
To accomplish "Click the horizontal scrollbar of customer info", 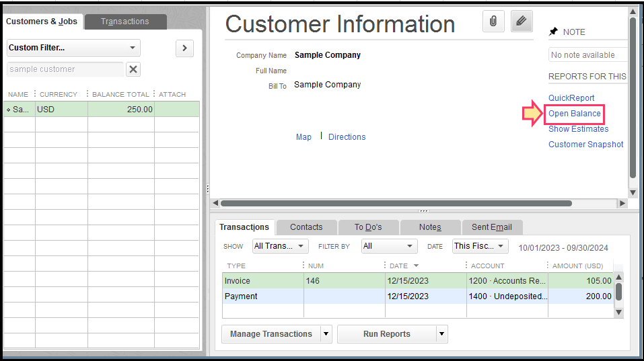I will tap(396, 204).
